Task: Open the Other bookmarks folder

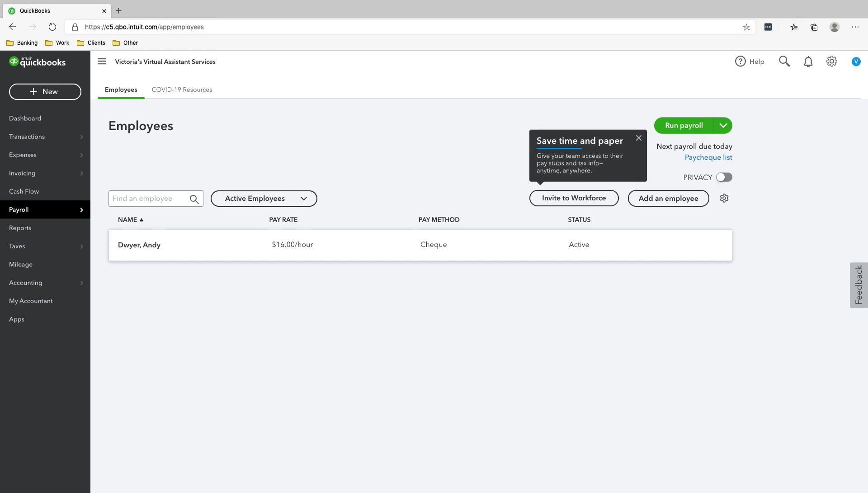Action: pyautogui.click(x=125, y=43)
